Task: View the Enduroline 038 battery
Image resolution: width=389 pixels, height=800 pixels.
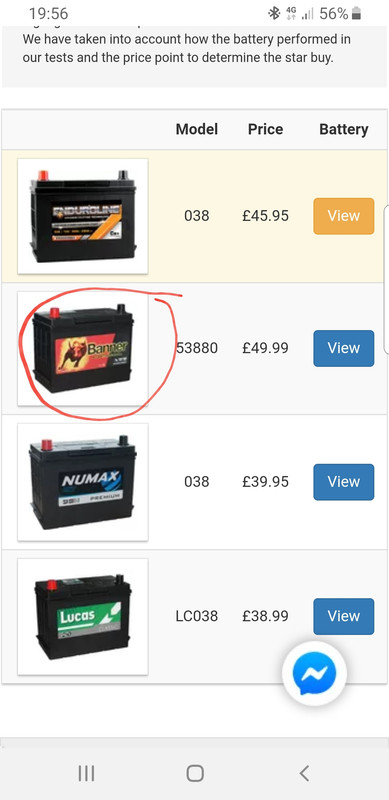Action: pyautogui.click(x=344, y=216)
